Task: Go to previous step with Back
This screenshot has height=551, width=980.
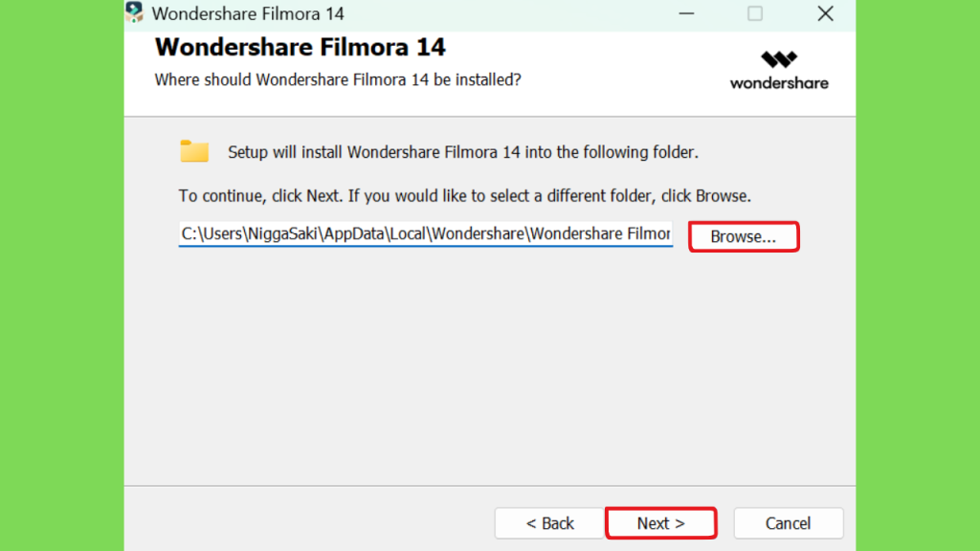Action: [x=549, y=523]
